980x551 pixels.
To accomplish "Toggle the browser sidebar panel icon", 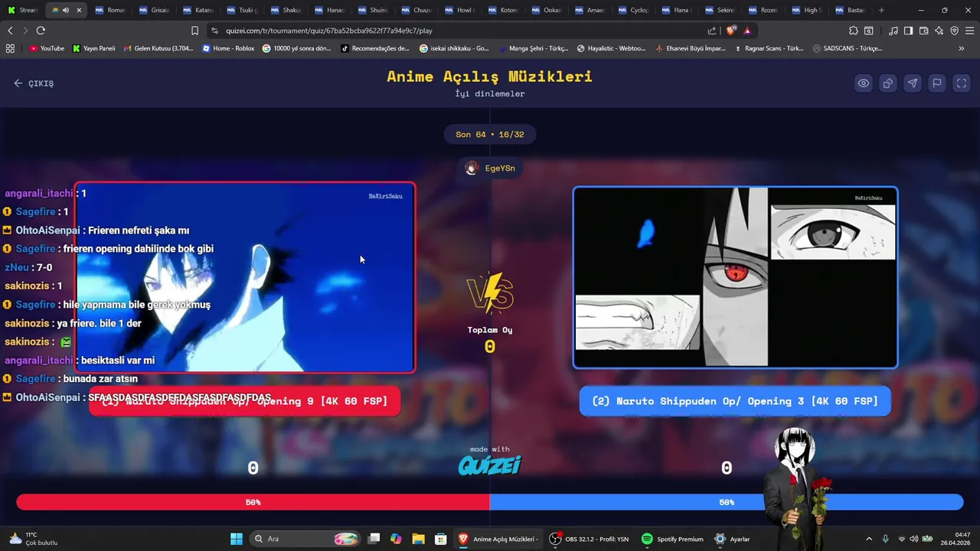I will tap(908, 31).
